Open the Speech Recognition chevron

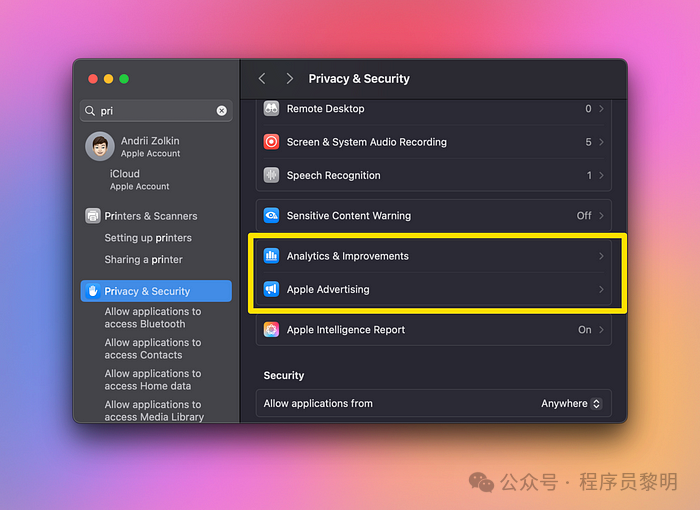click(601, 176)
